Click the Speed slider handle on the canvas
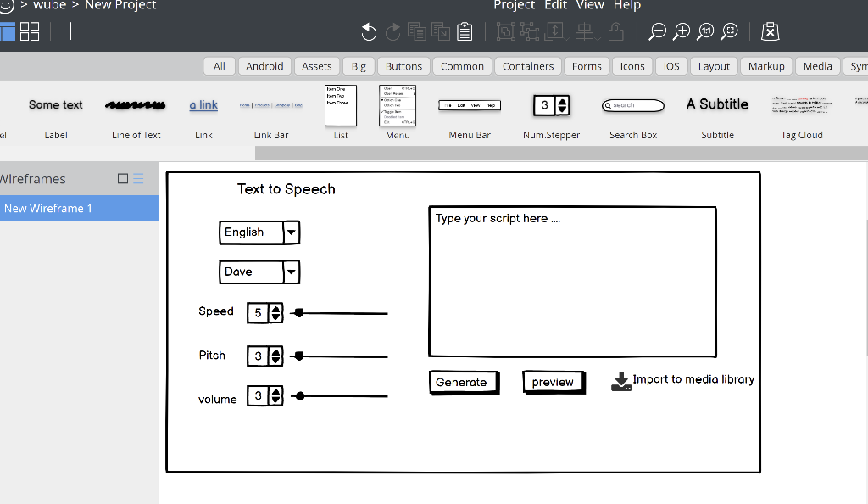 click(298, 312)
